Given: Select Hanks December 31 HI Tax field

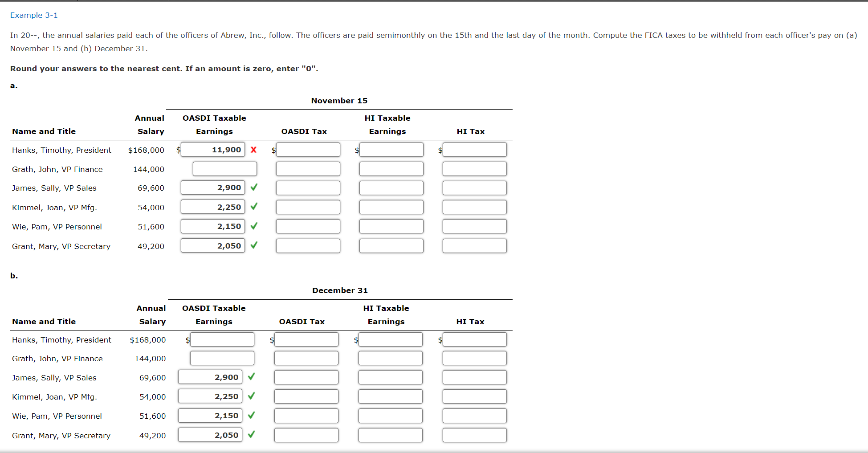Looking at the screenshot, I should [475, 339].
